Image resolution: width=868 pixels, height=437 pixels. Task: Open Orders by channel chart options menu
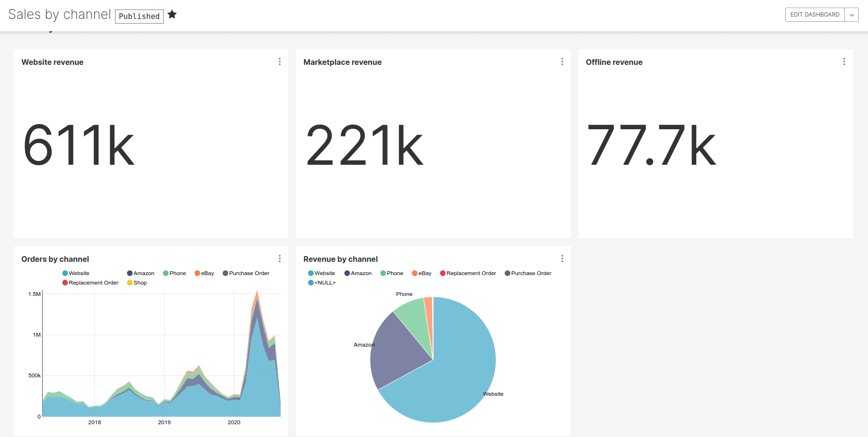coord(280,259)
